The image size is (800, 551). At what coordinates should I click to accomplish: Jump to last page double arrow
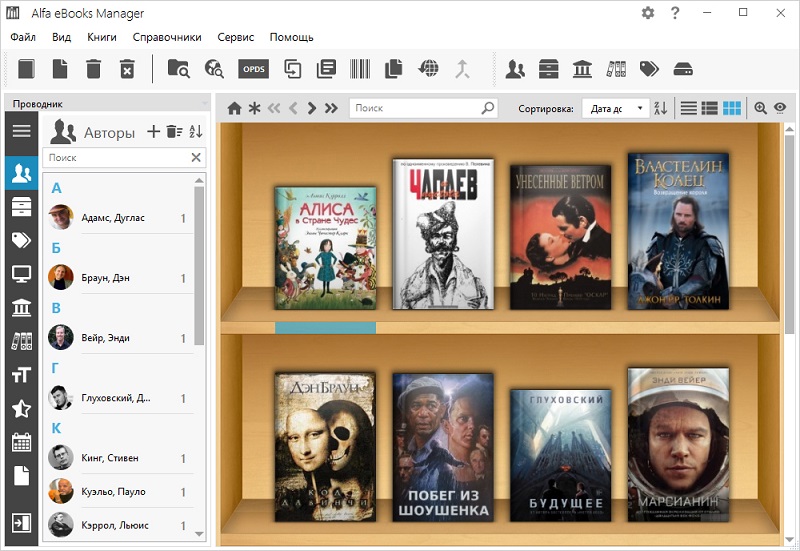click(332, 108)
